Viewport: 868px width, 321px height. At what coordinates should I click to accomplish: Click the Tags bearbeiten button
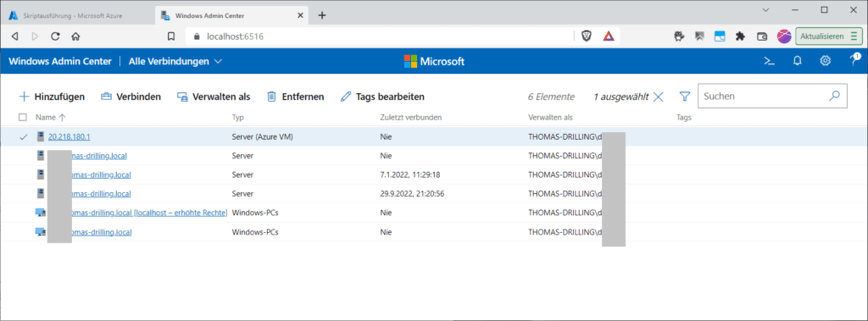pyautogui.click(x=382, y=97)
